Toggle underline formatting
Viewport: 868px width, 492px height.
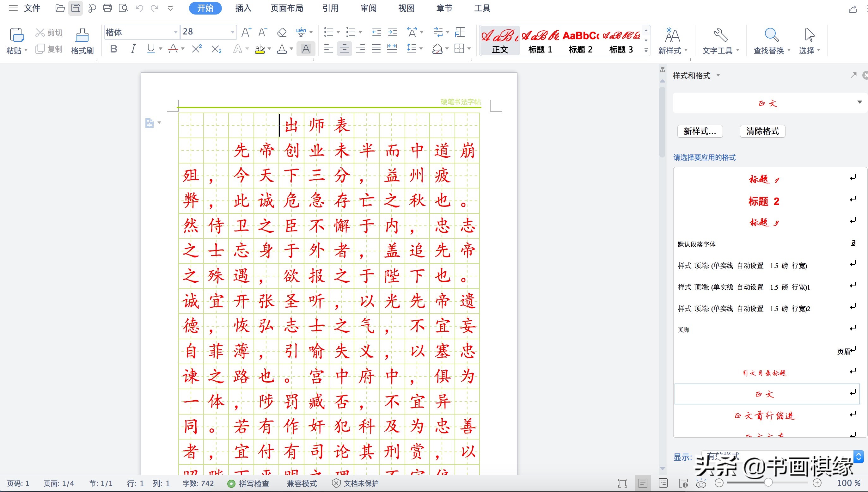151,49
